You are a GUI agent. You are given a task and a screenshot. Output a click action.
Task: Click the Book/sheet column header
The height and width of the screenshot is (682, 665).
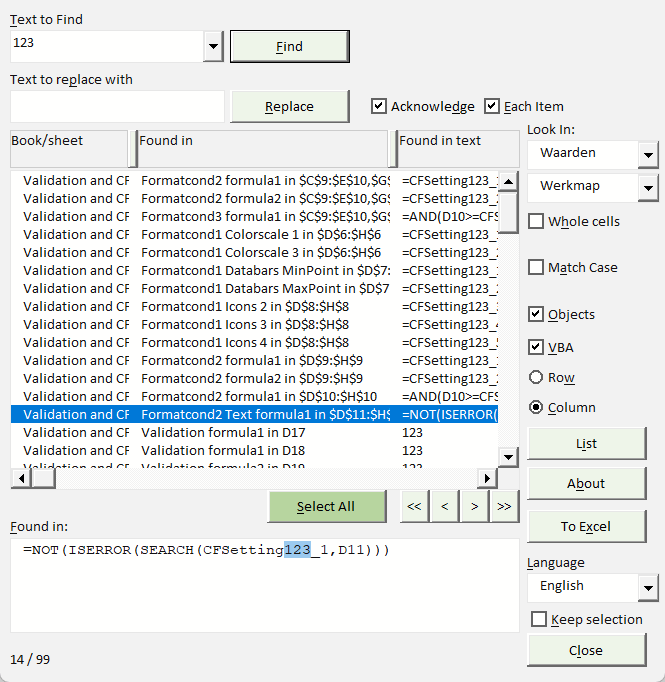pyautogui.click(x=70, y=149)
